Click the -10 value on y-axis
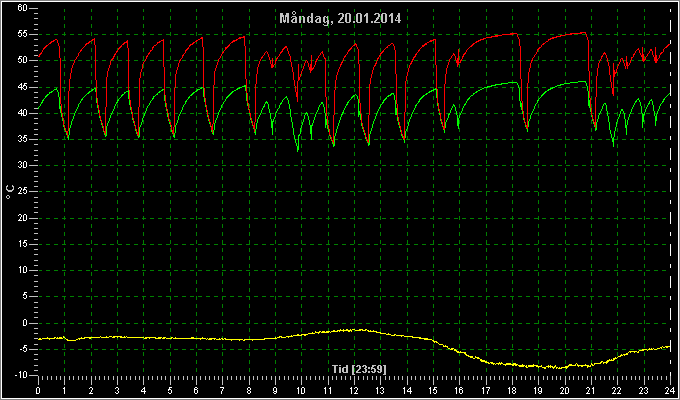 pos(20,375)
